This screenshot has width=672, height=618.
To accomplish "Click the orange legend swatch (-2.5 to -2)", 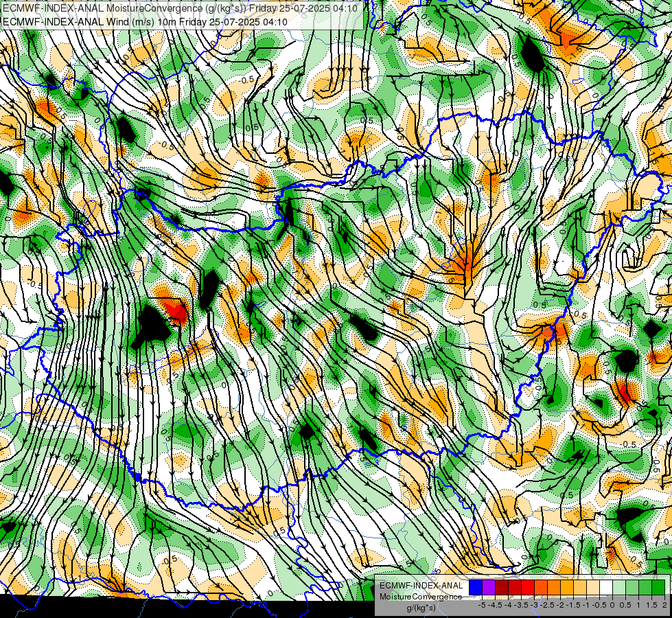I will 554,588.
